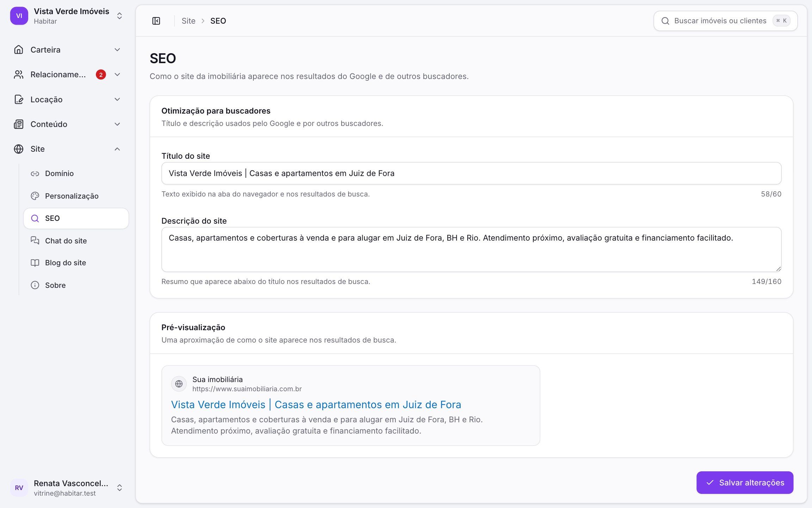Click the ⌘K shortcut badge
812x508 pixels.
[x=781, y=21]
